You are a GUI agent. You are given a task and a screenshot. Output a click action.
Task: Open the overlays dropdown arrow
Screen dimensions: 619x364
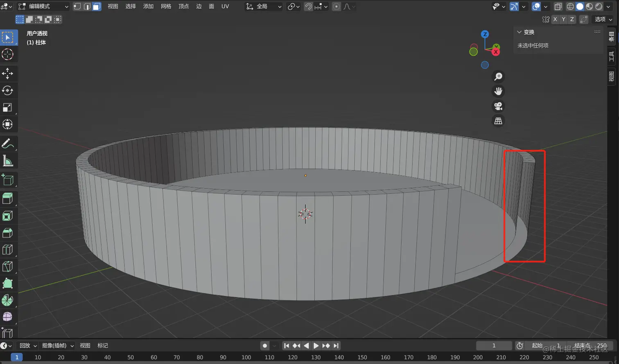pos(546,6)
